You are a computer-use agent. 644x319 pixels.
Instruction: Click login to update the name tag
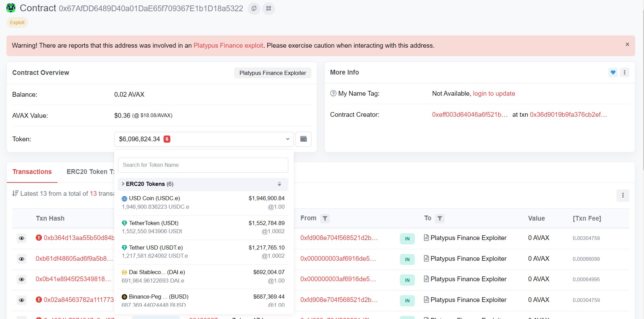click(494, 93)
